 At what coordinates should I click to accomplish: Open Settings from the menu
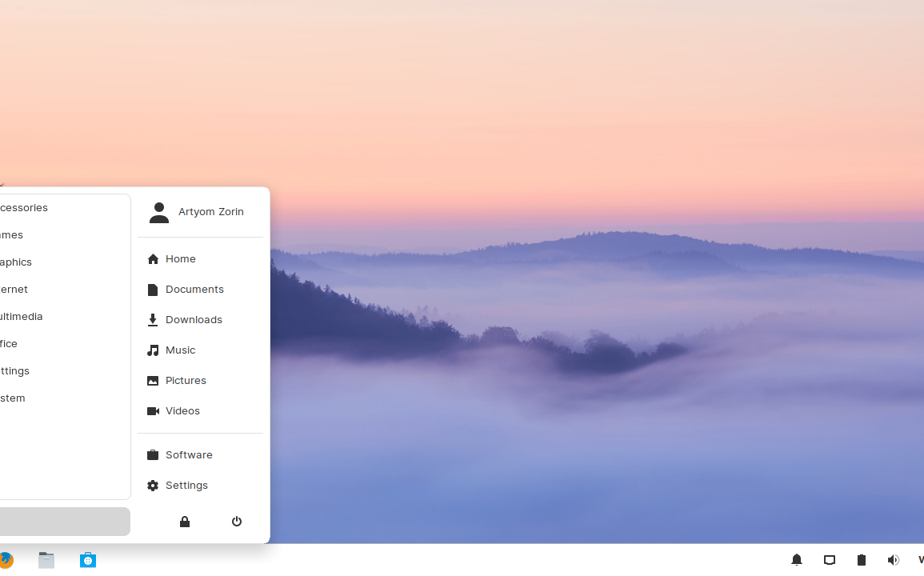pos(200,486)
